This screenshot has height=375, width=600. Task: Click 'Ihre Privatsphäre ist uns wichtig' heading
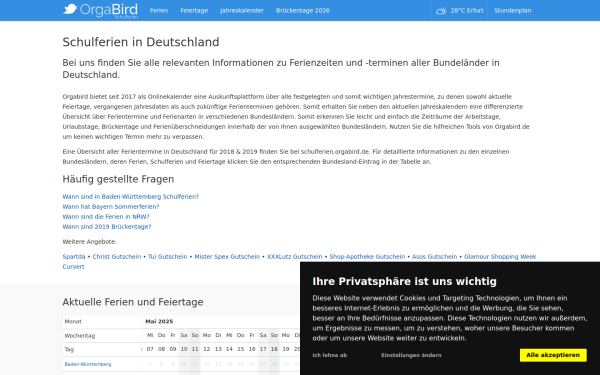[404, 282]
